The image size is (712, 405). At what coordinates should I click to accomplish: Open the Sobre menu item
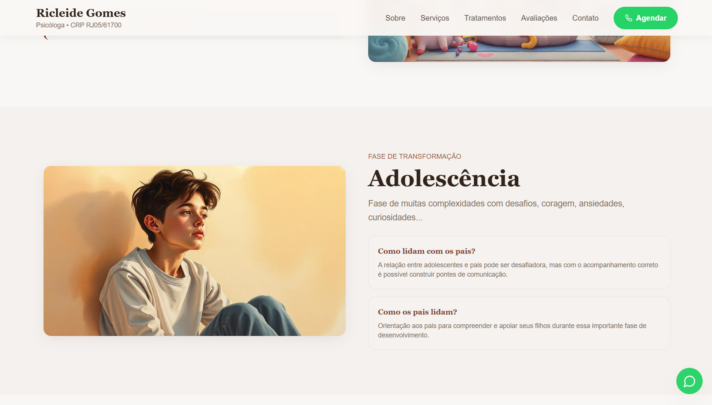(395, 18)
